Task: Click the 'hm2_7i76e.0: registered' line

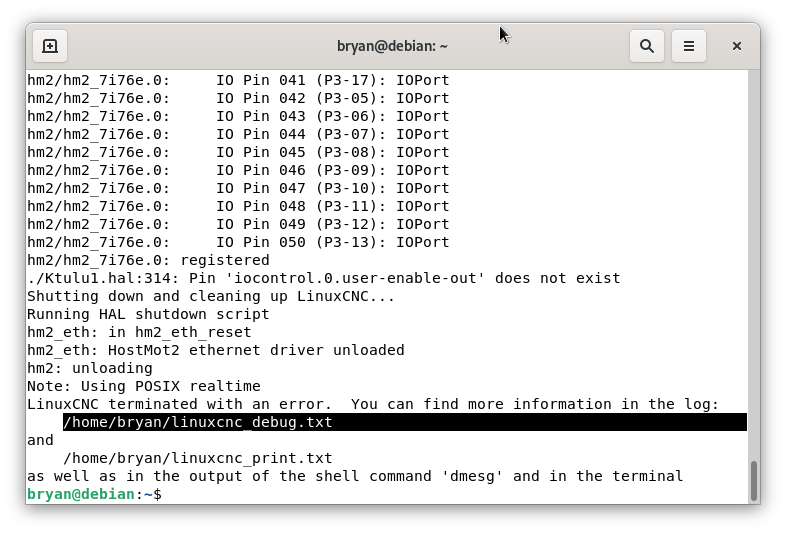Action: pyautogui.click(x=148, y=260)
